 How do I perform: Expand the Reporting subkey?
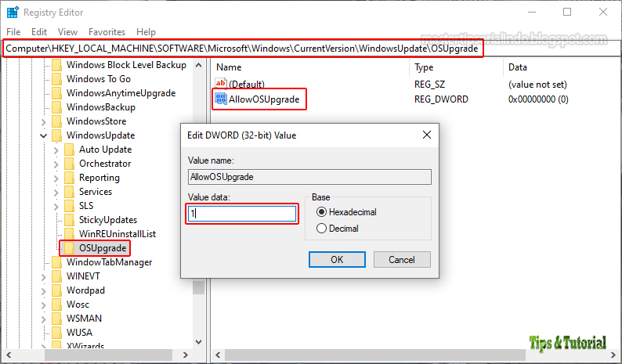click(x=56, y=178)
